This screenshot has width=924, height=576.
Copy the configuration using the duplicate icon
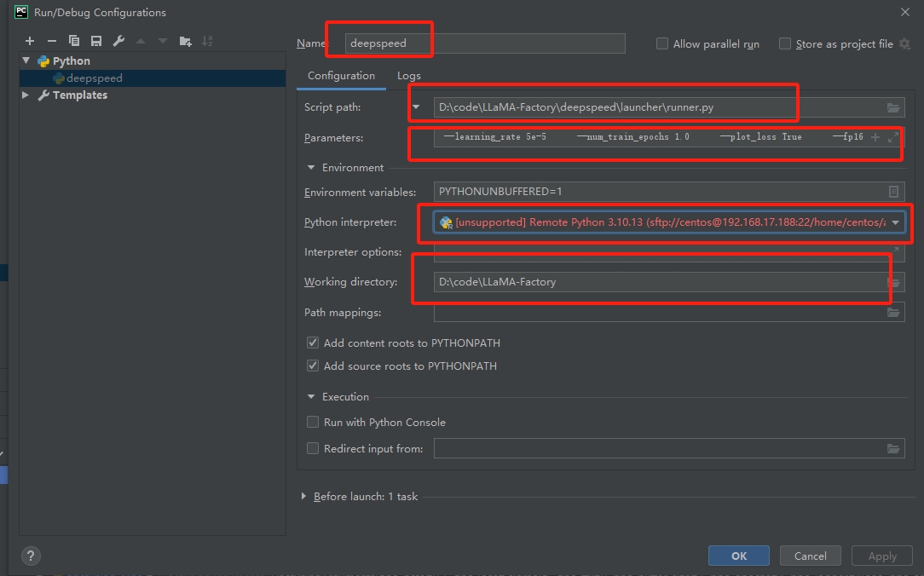pyautogui.click(x=74, y=41)
